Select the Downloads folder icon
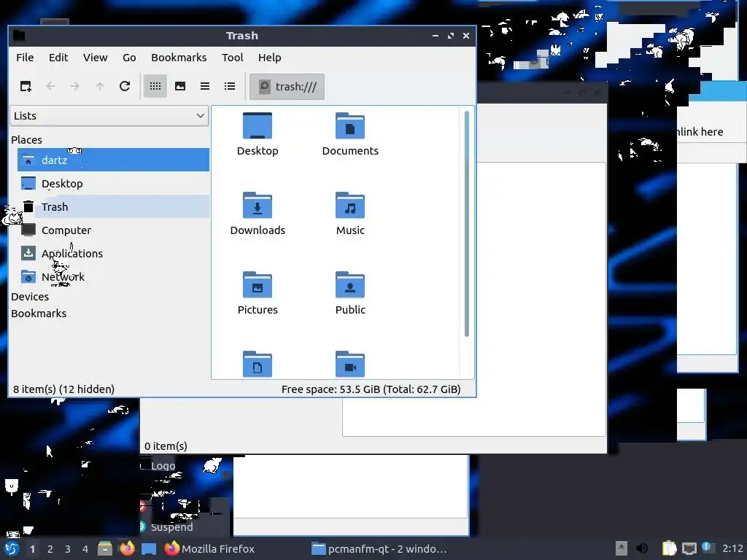747x560 pixels. (x=258, y=205)
